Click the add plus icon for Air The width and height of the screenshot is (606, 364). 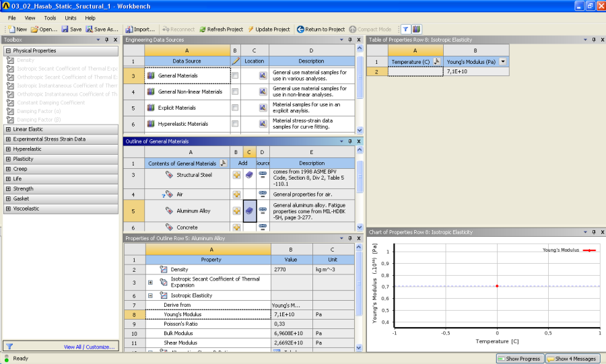click(236, 194)
